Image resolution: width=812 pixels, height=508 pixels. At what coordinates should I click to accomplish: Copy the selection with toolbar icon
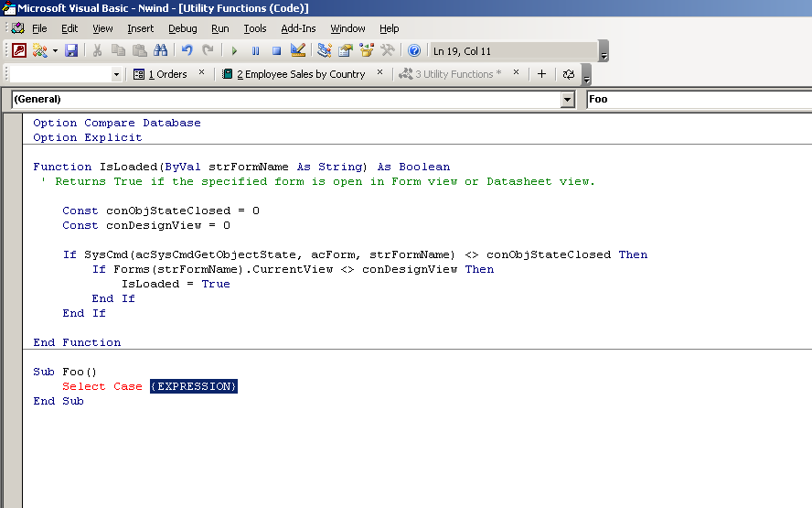pos(118,50)
